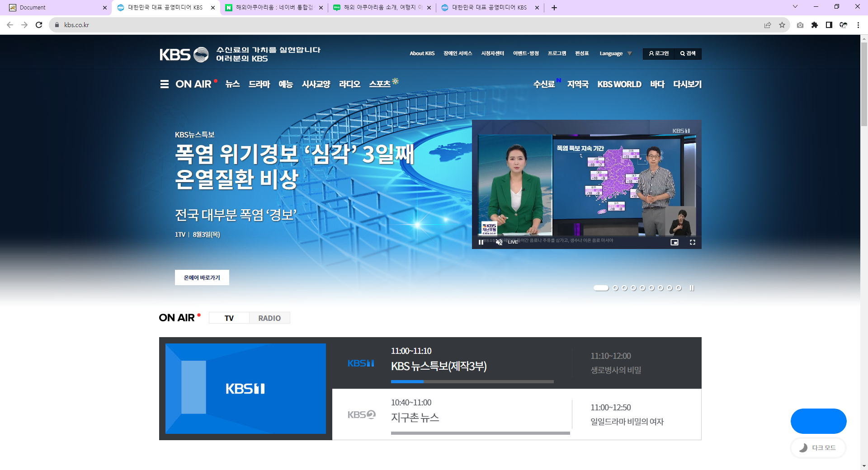Select the second carousel dot
The height and width of the screenshot is (470, 868).
pos(615,288)
